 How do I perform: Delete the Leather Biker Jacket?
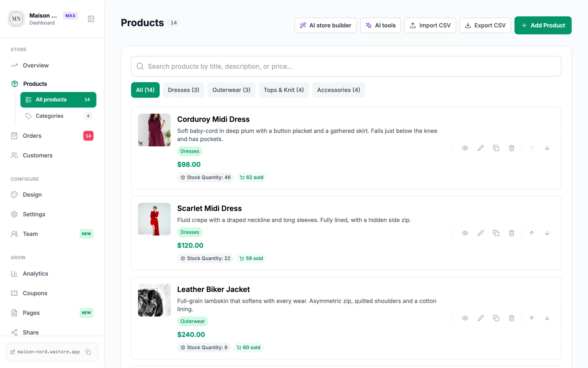[x=512, y=318]
